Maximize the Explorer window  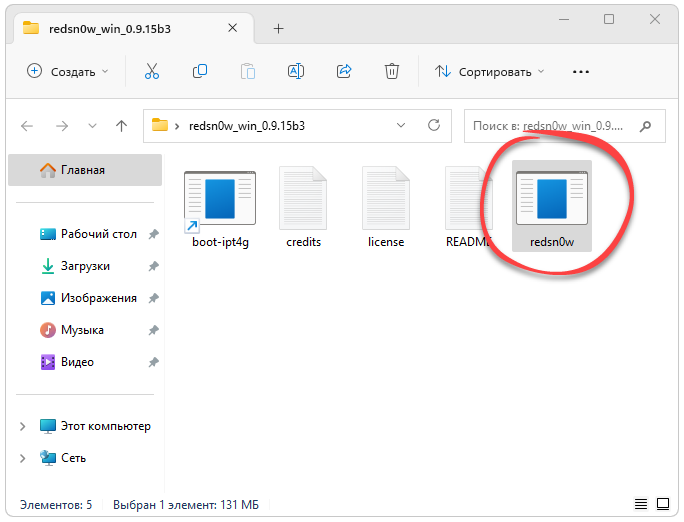click(x=609, y=19)
